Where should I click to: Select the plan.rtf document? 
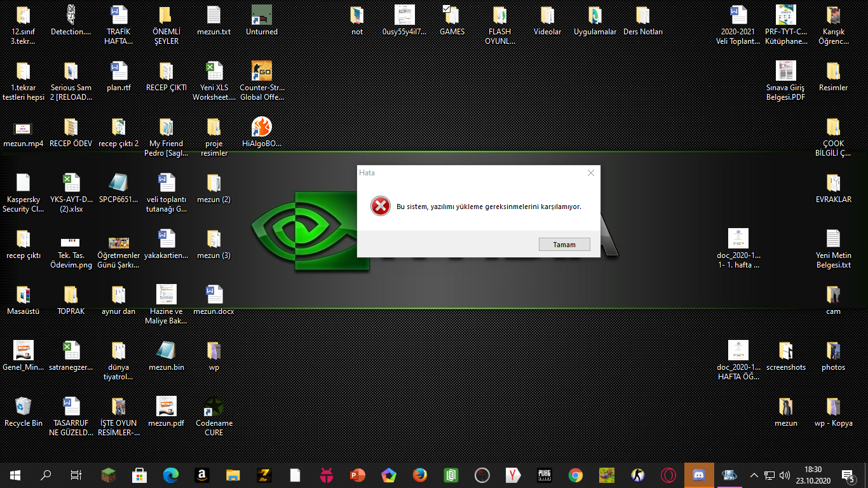119,76
